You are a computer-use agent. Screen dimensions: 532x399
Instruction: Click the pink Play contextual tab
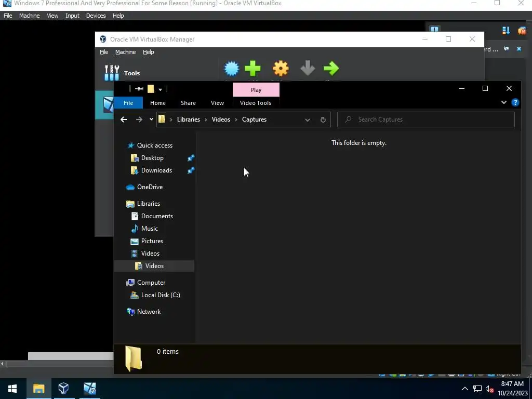(256, 90)
